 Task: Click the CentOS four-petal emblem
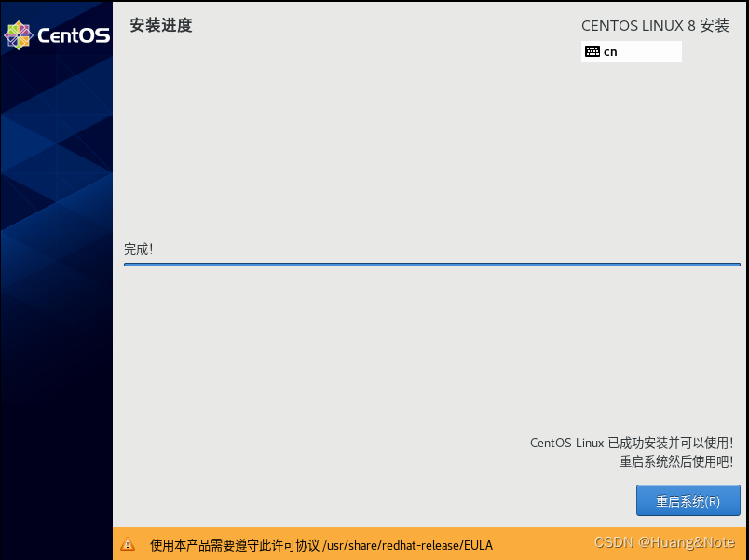point(19,35)
